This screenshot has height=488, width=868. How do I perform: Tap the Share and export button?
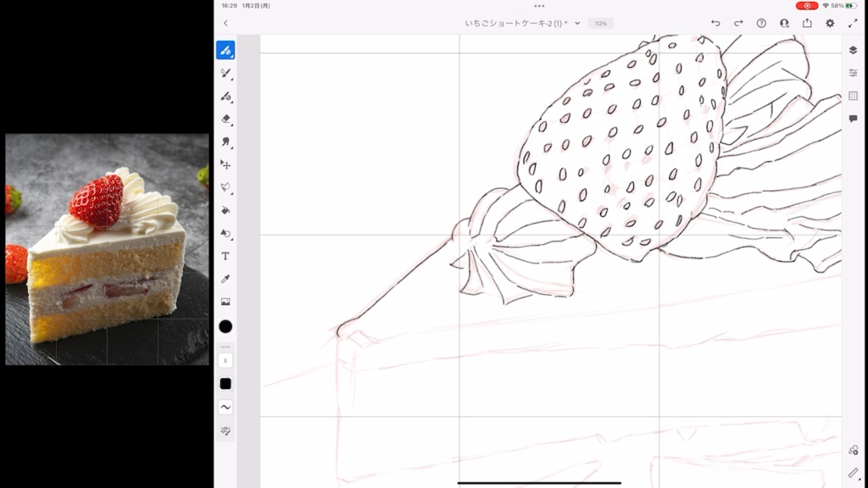(807, 23)
